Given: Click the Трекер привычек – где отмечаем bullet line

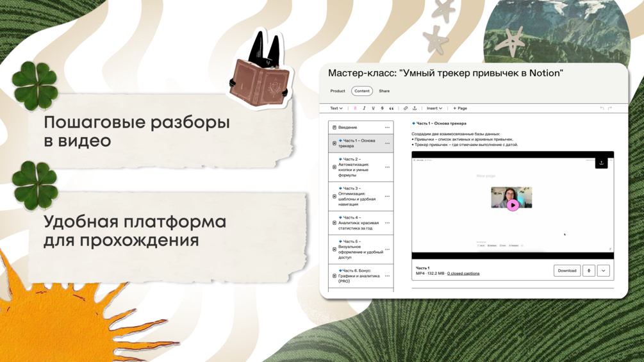Looking at the screenshot, I should tap(465, 144).
